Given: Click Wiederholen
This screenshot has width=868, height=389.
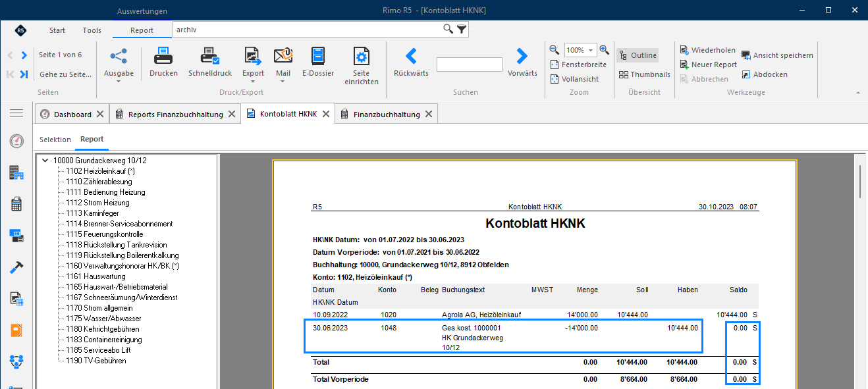Looking at the screenshot, I should coord(708,50).
